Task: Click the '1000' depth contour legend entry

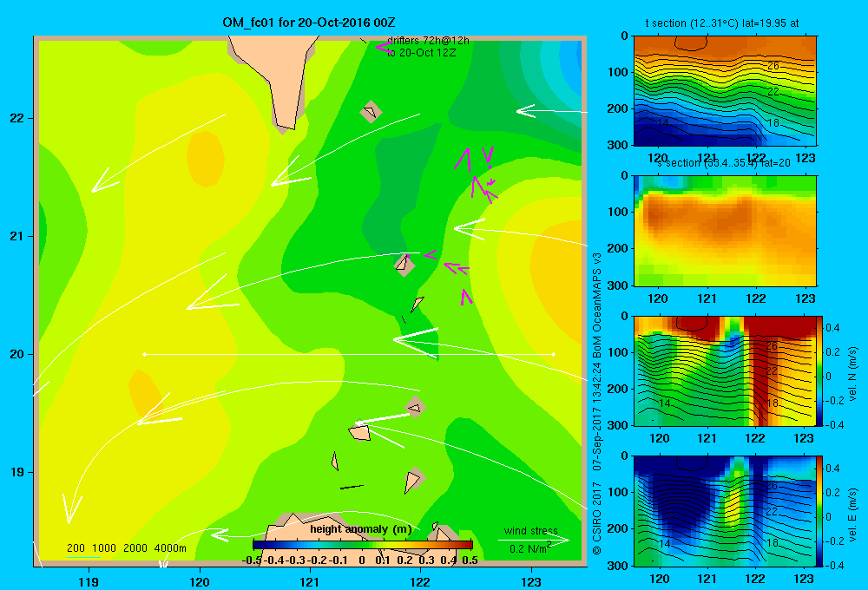Action: (x=103, y=548)
